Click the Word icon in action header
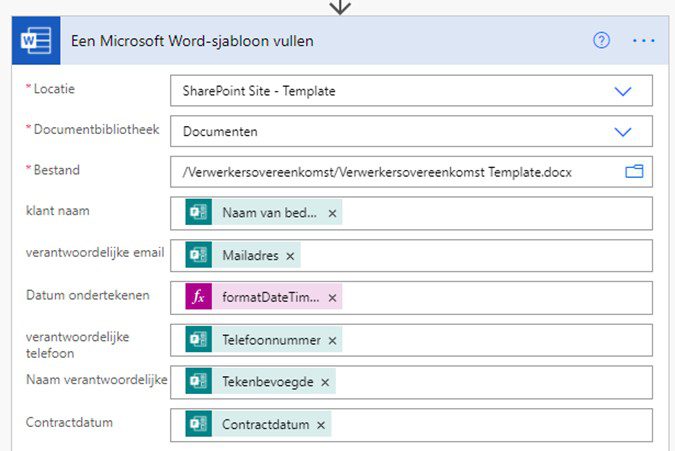This screenshot has width=675, height=451. point(36,40)
